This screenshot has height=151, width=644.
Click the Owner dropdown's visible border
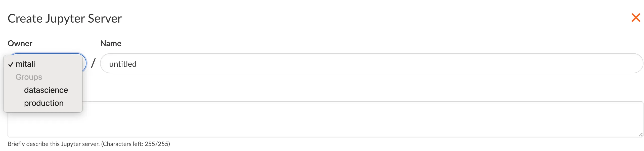[x=85, y=63]
